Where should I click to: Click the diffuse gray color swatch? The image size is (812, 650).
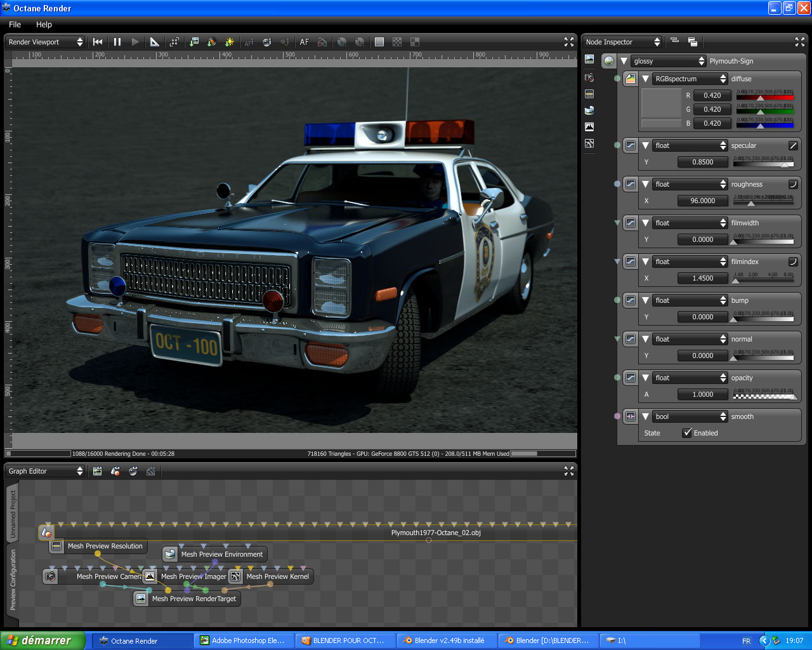point(661,103)
